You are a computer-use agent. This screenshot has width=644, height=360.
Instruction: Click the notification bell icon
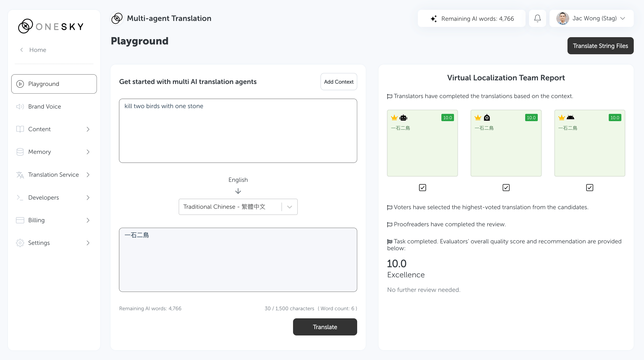537,19
